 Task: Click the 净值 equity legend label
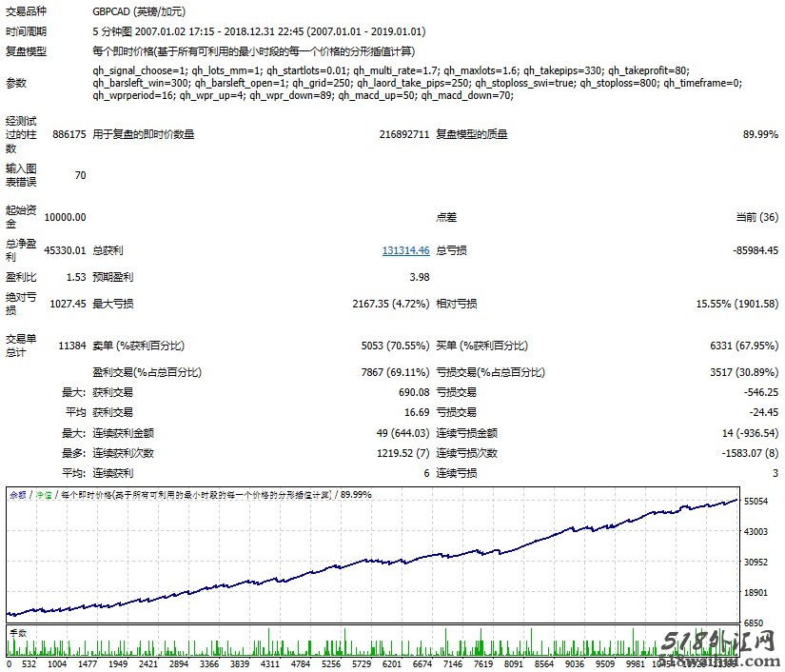[x=44, y=495]
